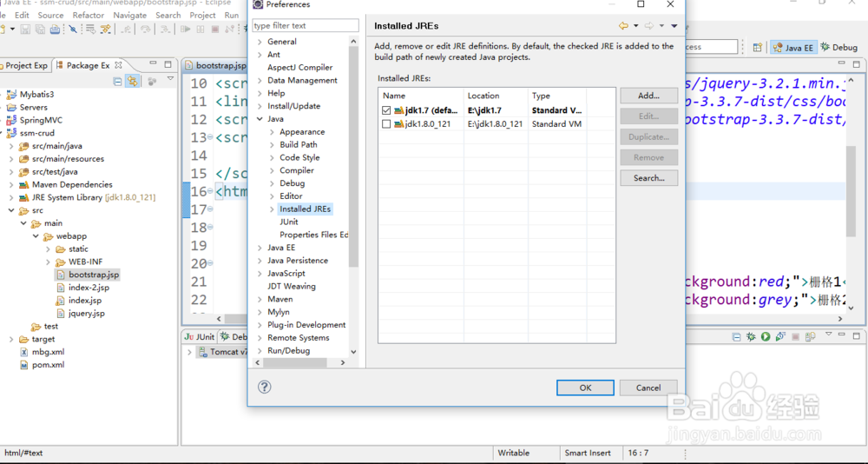The height and width of the screenshot is (464, 868).
Task: Collapse All in Package Explorer toolbar
Action: [117, 82]
